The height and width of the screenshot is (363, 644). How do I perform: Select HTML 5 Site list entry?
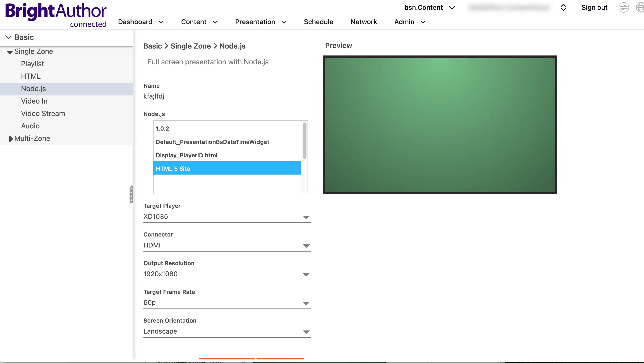(x=227, y=168)
